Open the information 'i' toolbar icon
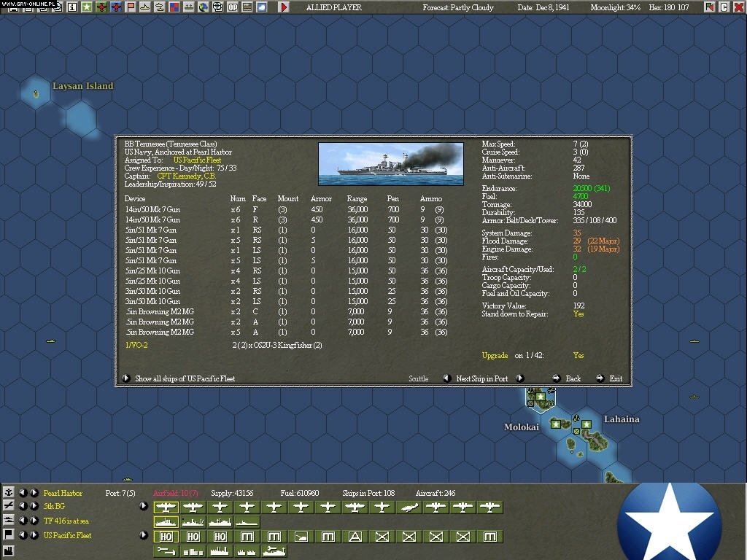The height and width of the screenshot is (560, 747). pyautogui.click(x=73, y=7)
